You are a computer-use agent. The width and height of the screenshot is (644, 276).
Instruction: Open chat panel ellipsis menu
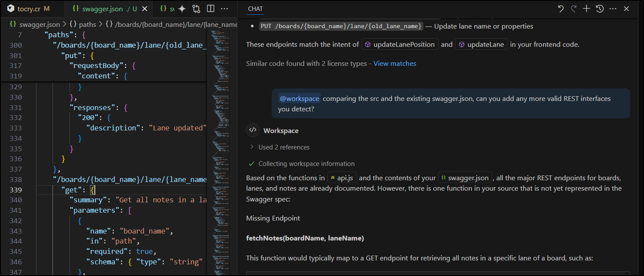613,9
